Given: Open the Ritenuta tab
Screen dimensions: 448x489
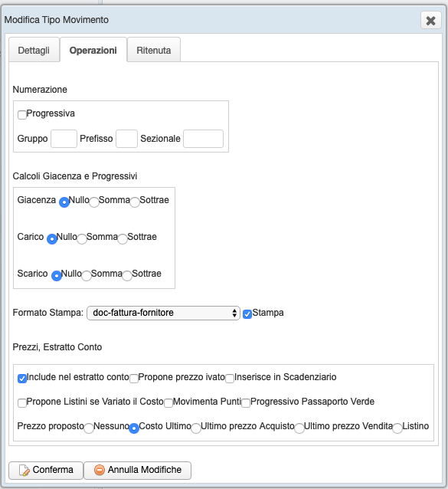Looking at the screenshot, I should (154, 50).
